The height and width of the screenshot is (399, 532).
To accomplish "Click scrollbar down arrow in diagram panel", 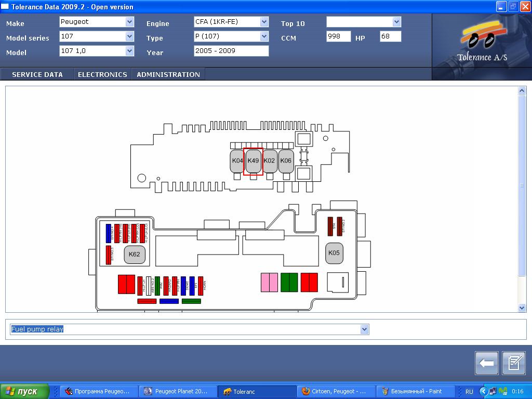I will click(x=522, y=308).
